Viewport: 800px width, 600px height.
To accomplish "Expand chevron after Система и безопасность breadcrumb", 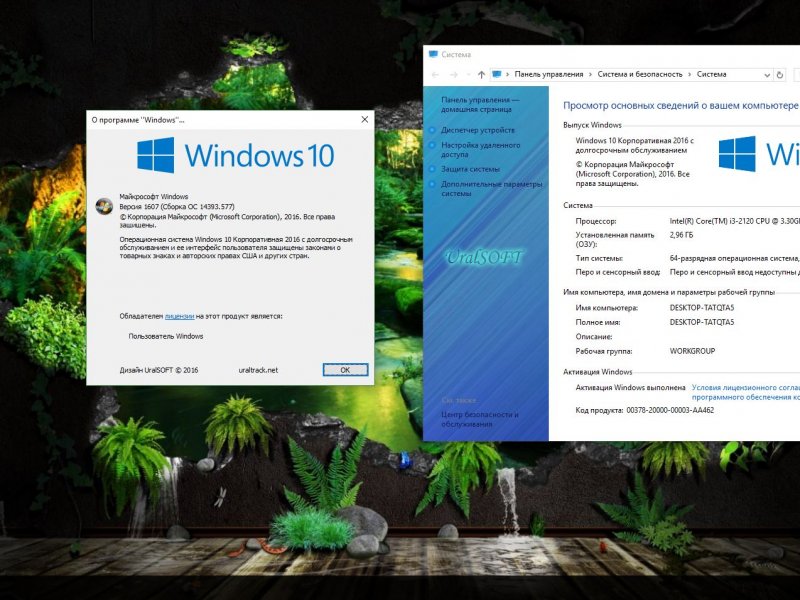I will point(689,74).
